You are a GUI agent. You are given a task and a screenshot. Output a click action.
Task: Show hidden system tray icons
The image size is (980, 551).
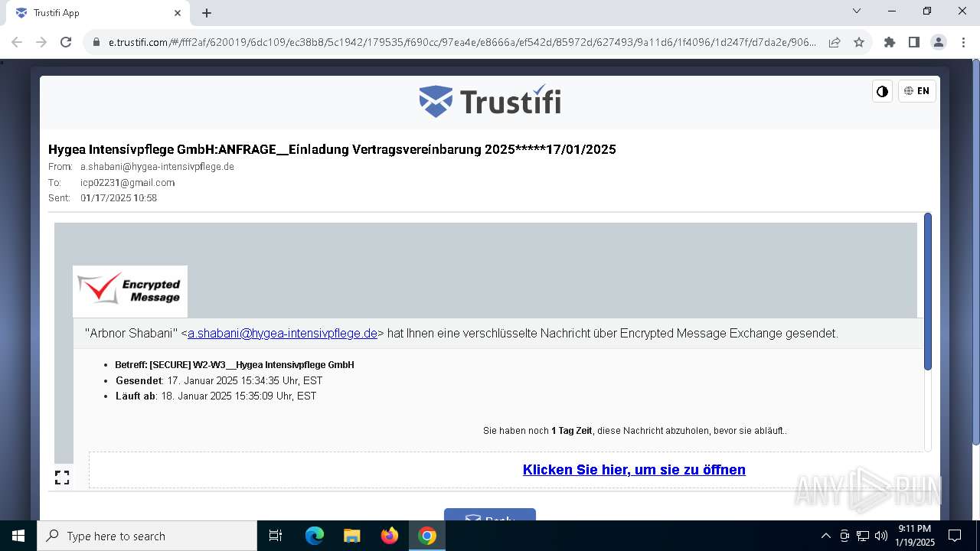tap(825, 536)
